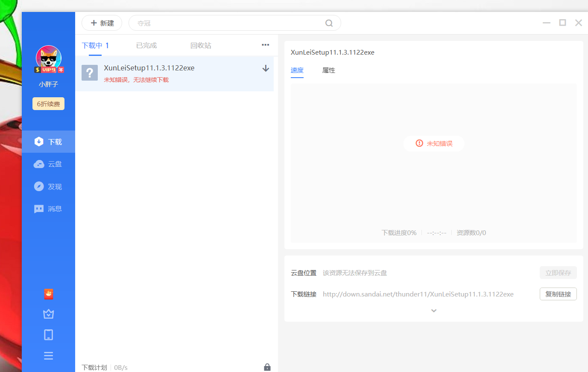Switch to the 属性 properties tab
588x372 pixels.
(x=328, y=70)
